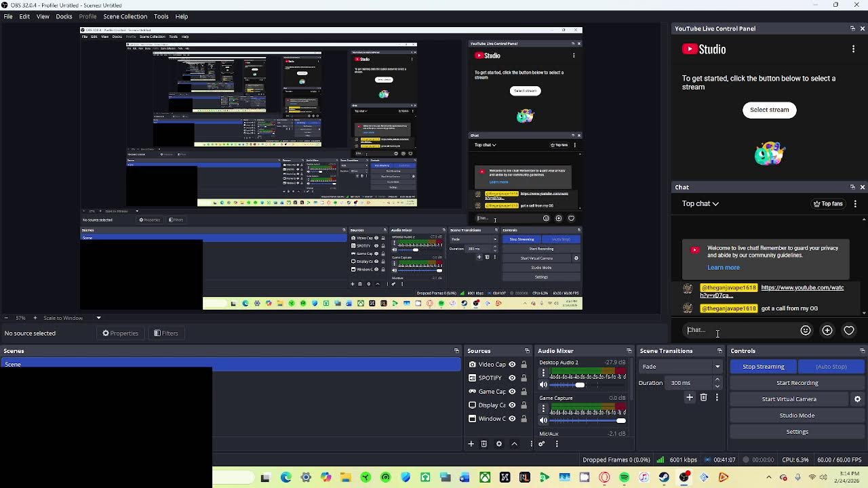Toggle visibility of the Video Capture source
The height and width of the screenshot is (488, 868).
(x=512, y=365)
